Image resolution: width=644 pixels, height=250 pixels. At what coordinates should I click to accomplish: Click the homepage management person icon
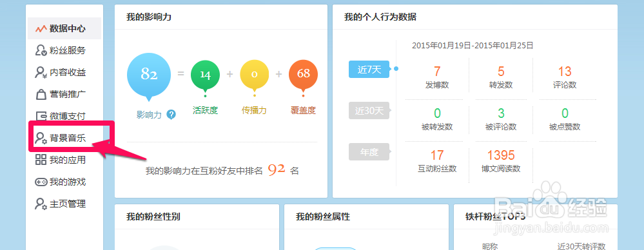pyautogui.click(x=41, y=204)
